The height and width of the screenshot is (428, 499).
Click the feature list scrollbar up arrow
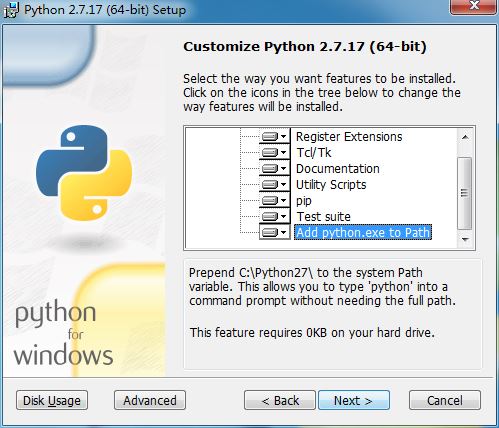tap(465, 137)
